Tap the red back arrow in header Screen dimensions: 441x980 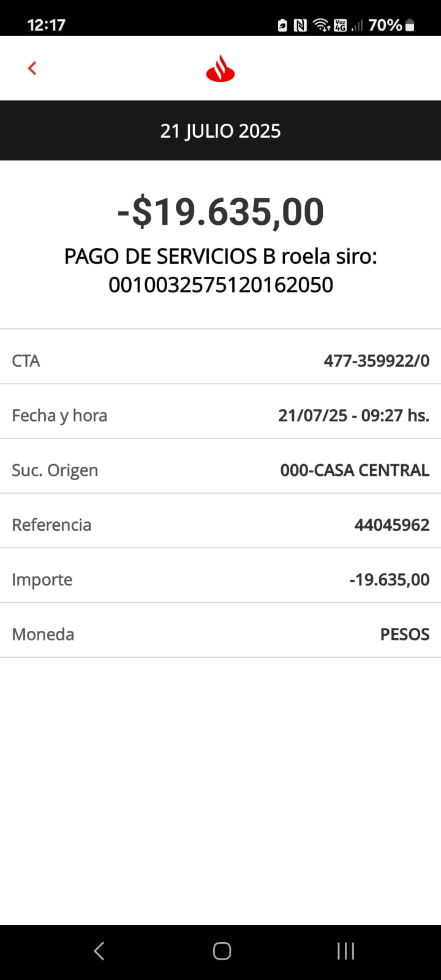32,68
